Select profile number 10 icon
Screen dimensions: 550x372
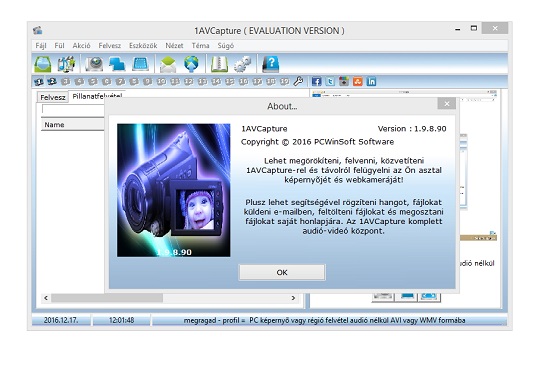click(x=161, y=82)
